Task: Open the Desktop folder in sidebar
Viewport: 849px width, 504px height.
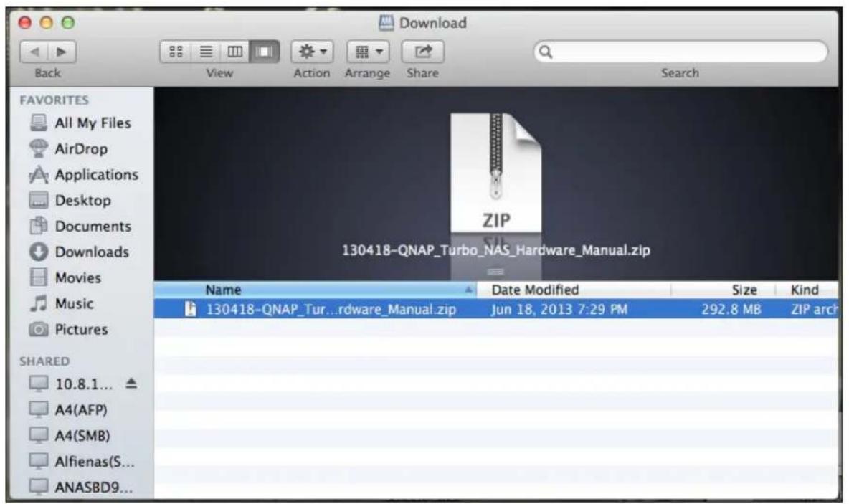Action: (70, 200)
